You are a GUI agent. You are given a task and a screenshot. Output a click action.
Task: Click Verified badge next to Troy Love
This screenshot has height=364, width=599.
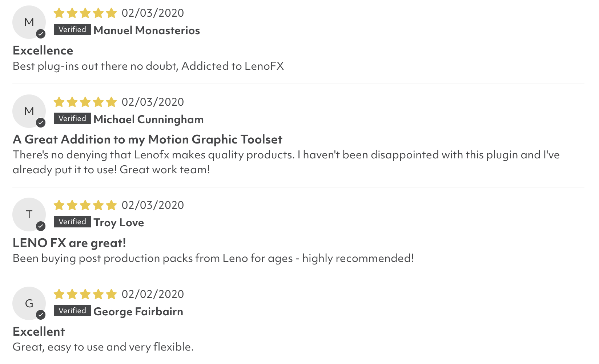click(72, 222)
